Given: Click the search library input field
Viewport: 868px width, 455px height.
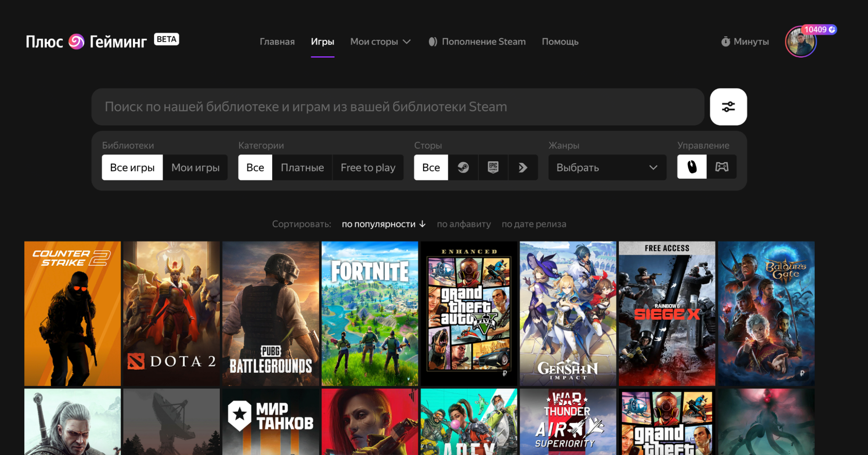Looking at the screenshot, I should click(398, 107).
